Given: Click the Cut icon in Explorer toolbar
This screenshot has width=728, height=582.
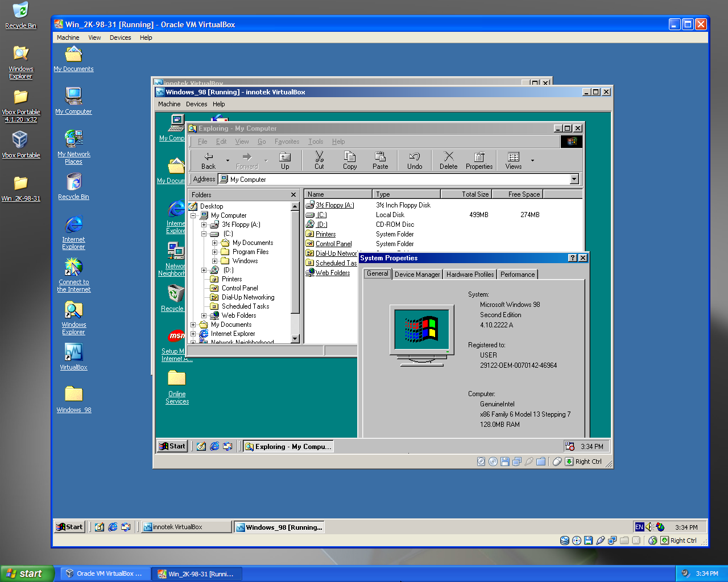Looking at the screenshot, I should [x=319, y=160].
